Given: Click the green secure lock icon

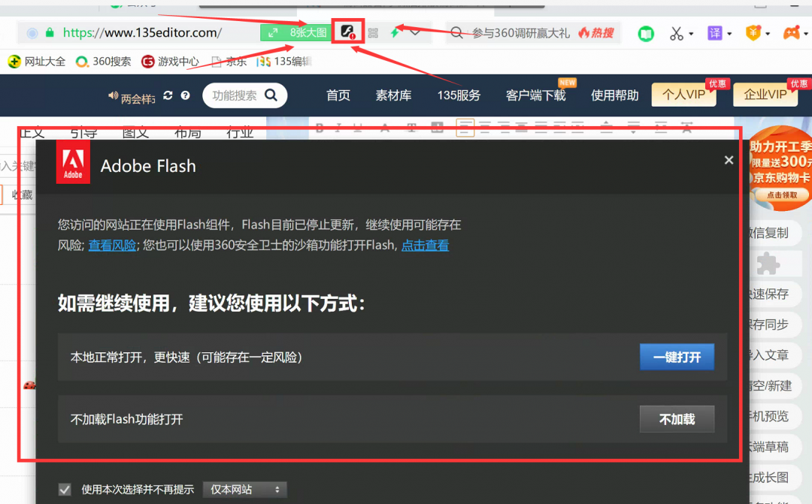Looking at the screenshot, I should [x=50, y=32].
